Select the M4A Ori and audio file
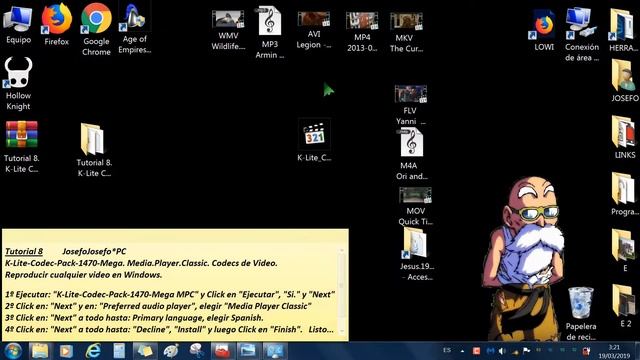640x360 pixels. click(411, 154)
